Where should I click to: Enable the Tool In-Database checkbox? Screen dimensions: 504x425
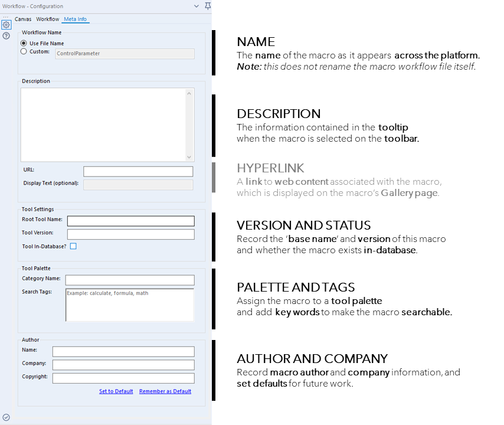(x=73, y=246)
